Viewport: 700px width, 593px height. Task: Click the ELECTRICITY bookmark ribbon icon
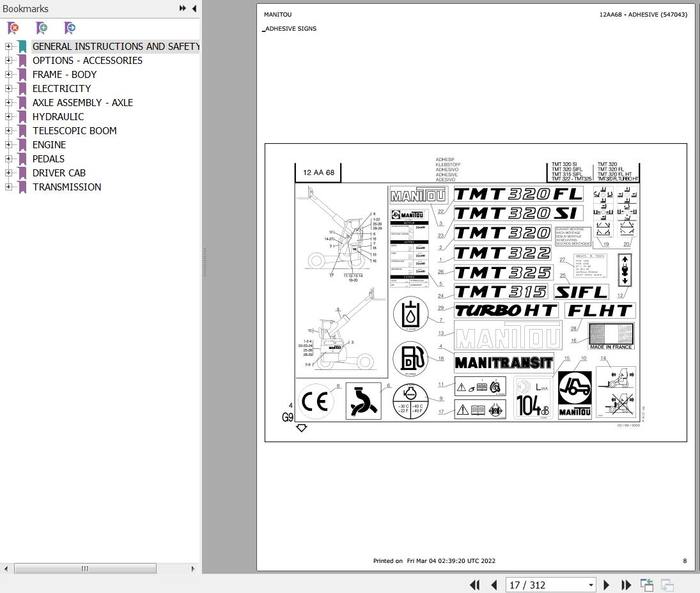pyautogui.click(x=22, y=89)
